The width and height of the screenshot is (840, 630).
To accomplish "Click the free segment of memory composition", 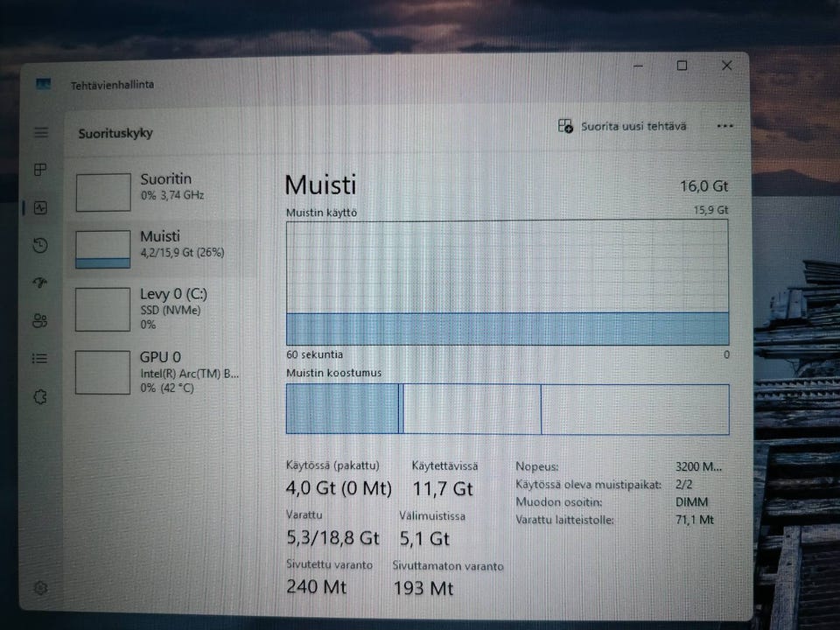I will click(x=635, y=409).
